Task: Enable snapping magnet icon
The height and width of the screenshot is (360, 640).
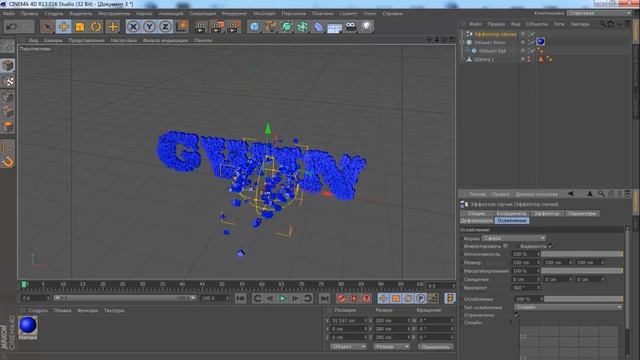Action: [x=8, y=162]
